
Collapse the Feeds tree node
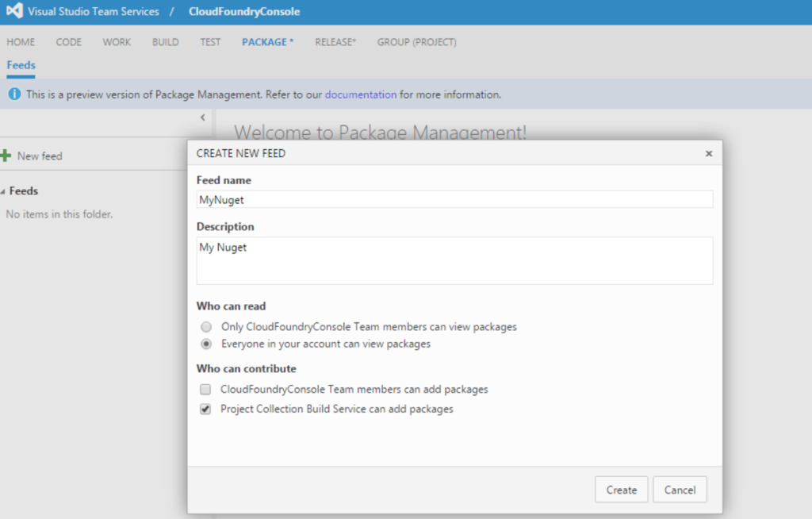(x=3, y=192)
